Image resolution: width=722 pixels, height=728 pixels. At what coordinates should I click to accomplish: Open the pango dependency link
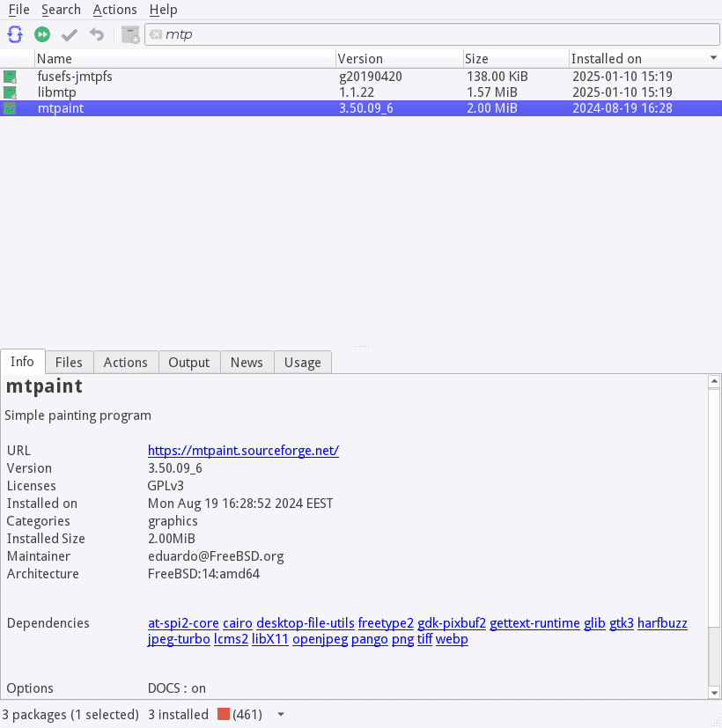coord(370,639)
